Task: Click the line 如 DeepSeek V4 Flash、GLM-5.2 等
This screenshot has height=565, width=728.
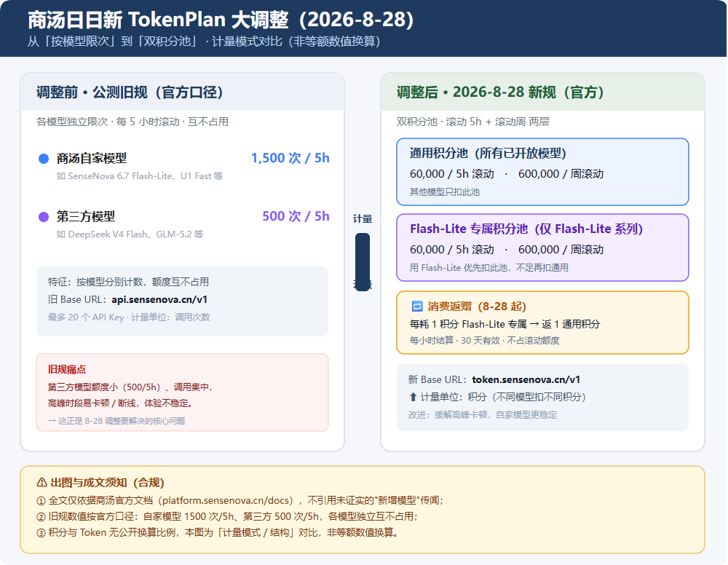Action: coord(130,234)
